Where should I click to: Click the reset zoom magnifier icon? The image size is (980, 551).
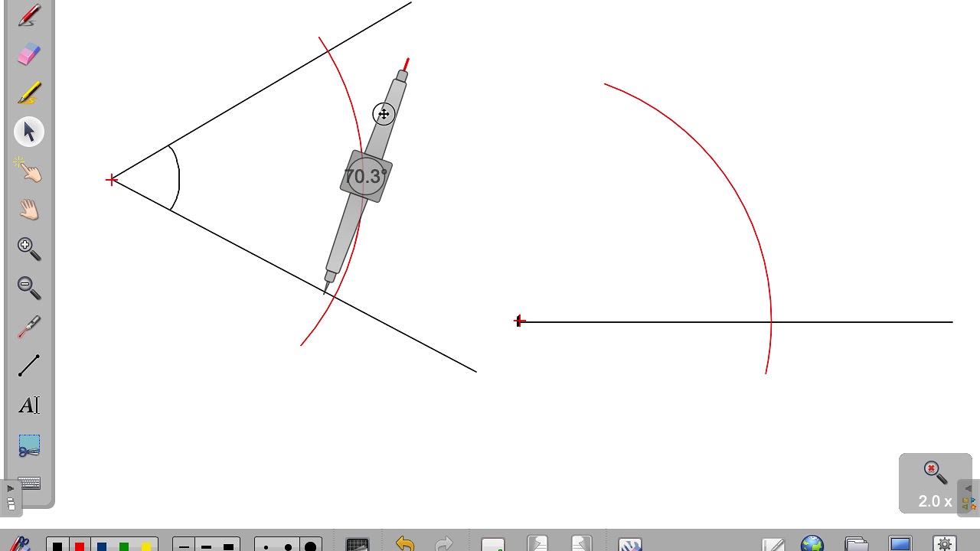935,472
